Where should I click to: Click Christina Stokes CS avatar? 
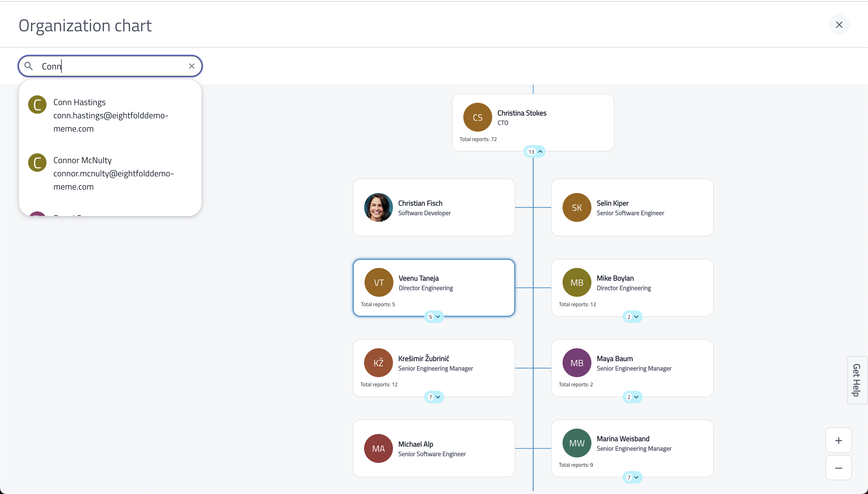477,117
